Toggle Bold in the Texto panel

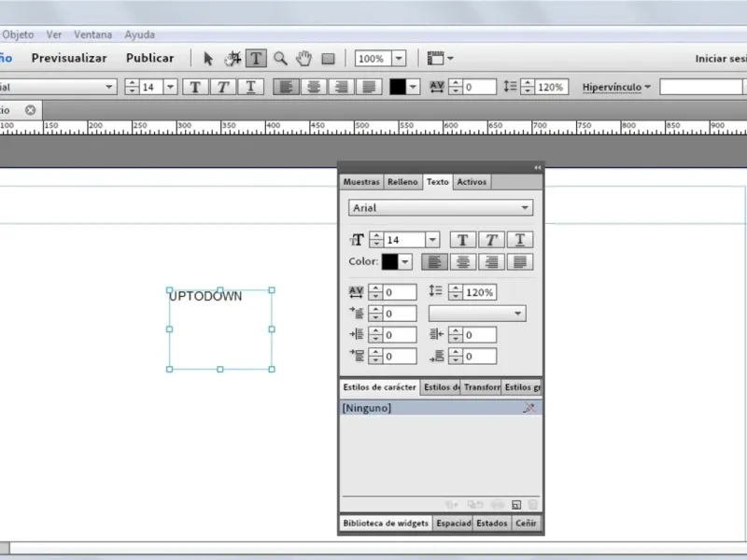coord(462,240)
